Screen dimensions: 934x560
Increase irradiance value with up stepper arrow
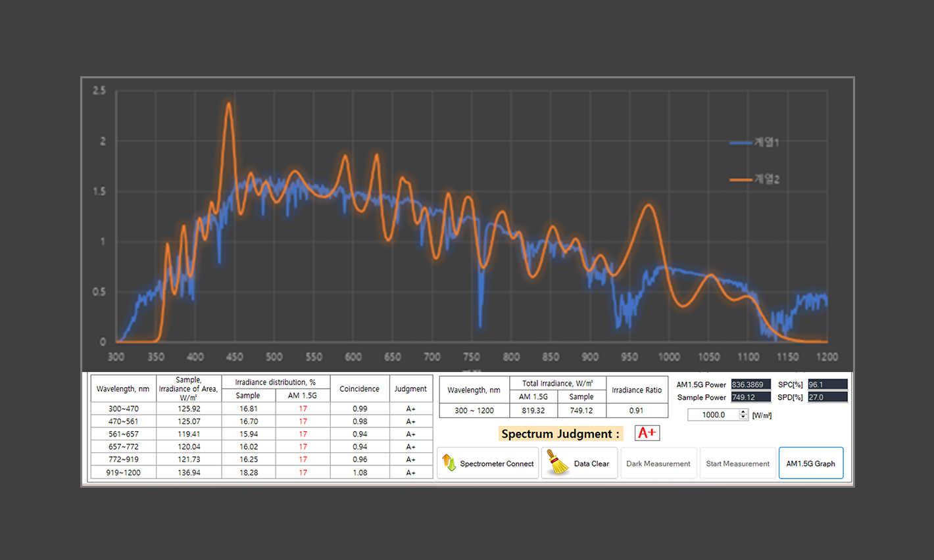(743, 412)
